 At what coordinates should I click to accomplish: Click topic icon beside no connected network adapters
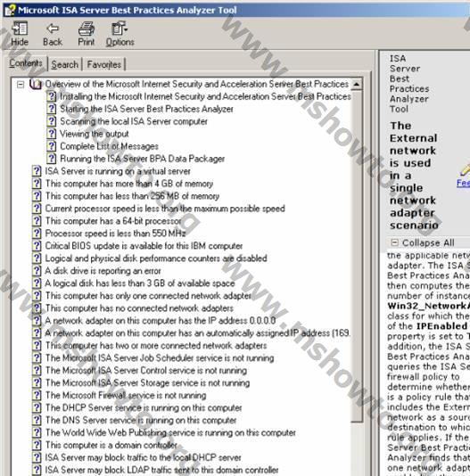pyautogui.click(x=37, y=308)
